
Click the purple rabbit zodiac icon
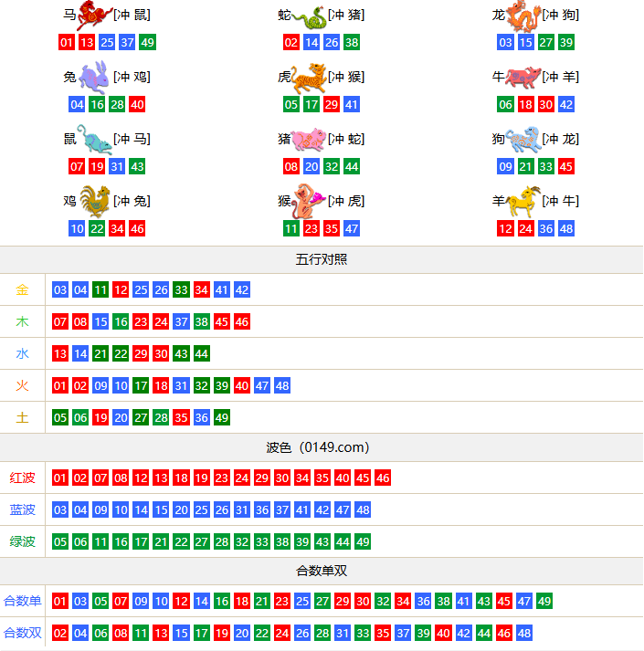pos(95,78)
